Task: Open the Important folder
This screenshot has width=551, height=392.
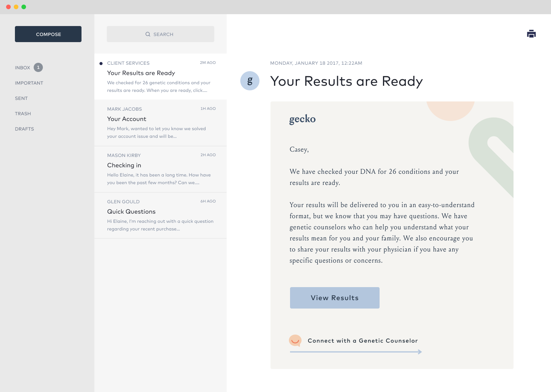Action: [x=29, y=83]
